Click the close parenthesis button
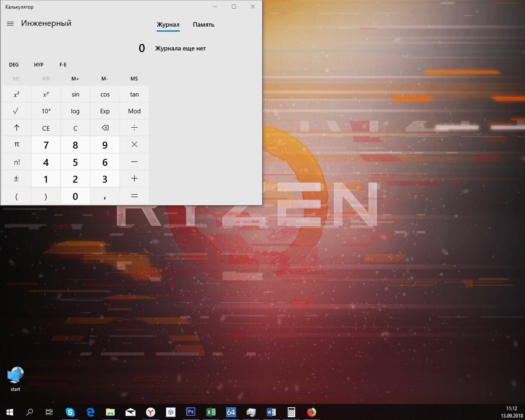This screenshot has height=420, width=525. click(46, 196)
